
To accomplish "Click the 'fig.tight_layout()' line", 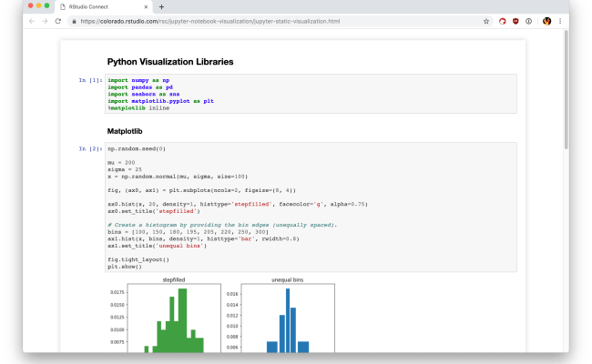I will pos(138,260).
